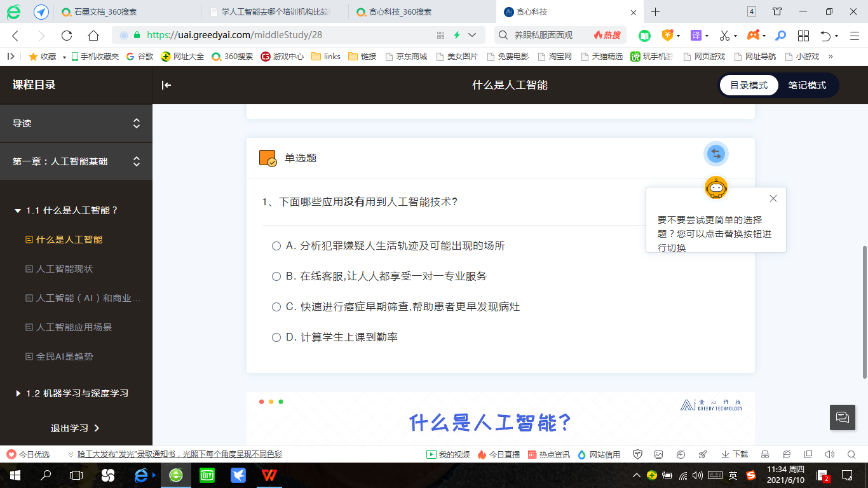Click the orange robot mascot icon
The image size is (868, 488).
click(x=717, y=187)
